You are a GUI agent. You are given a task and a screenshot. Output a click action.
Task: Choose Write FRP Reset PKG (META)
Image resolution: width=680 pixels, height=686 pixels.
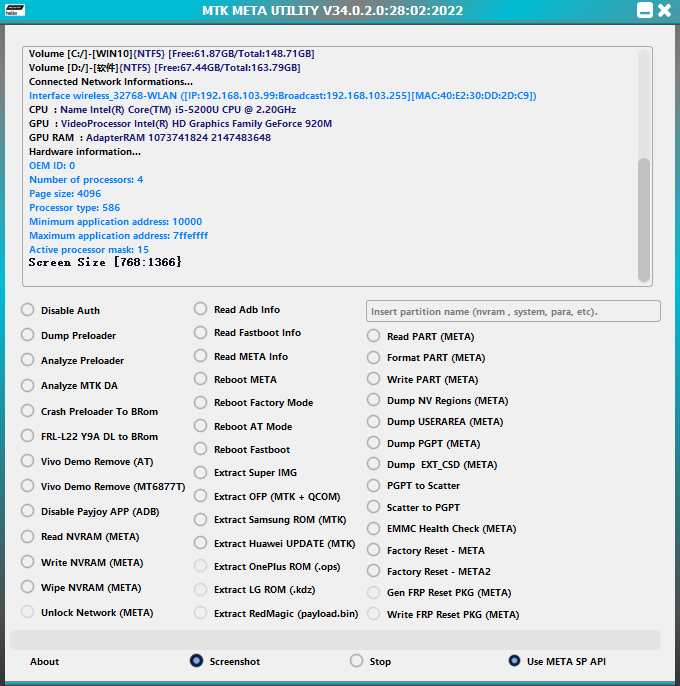pyautogui.click(x=373, y=613)
